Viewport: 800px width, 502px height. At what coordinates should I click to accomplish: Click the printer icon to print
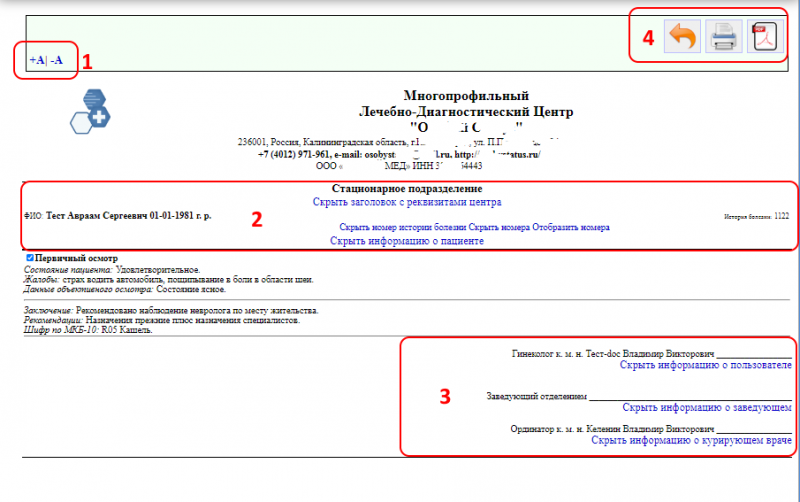723,39
